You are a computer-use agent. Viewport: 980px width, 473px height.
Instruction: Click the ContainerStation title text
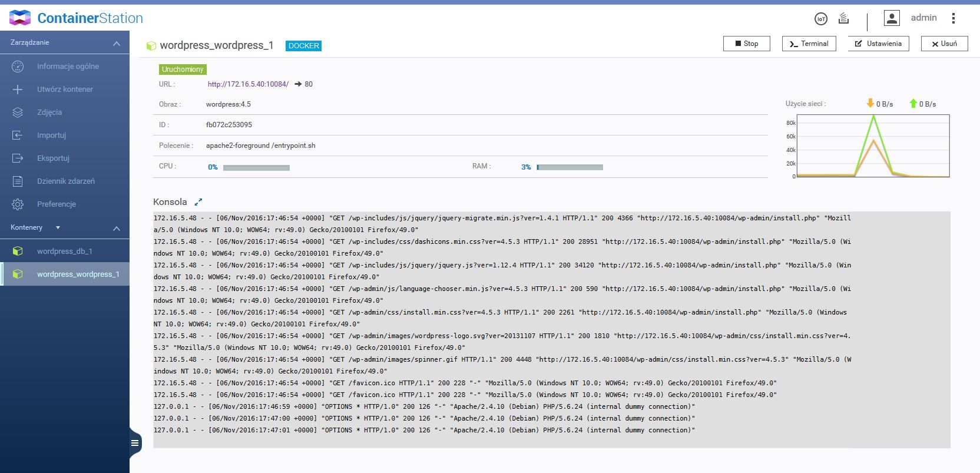pyautogui.click(x=90, y=18)
